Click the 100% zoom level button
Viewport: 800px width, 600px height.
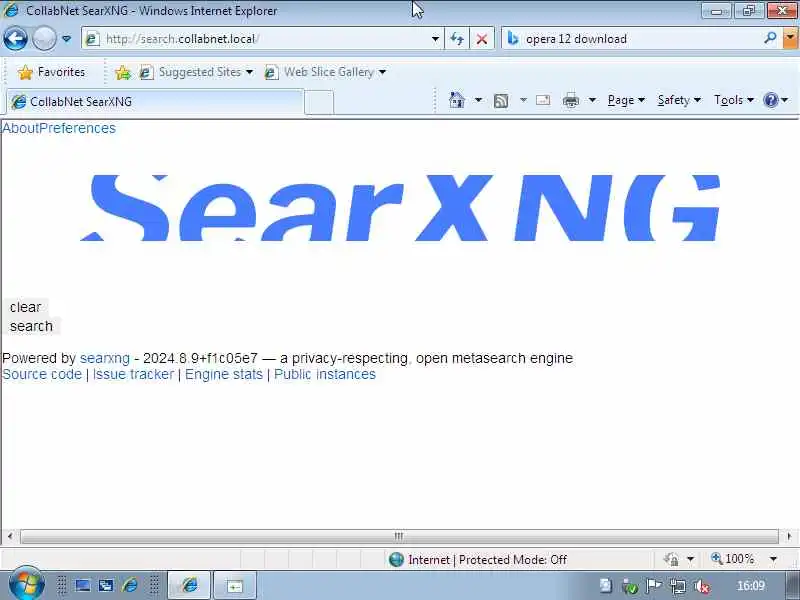click(x=733, y=559)
